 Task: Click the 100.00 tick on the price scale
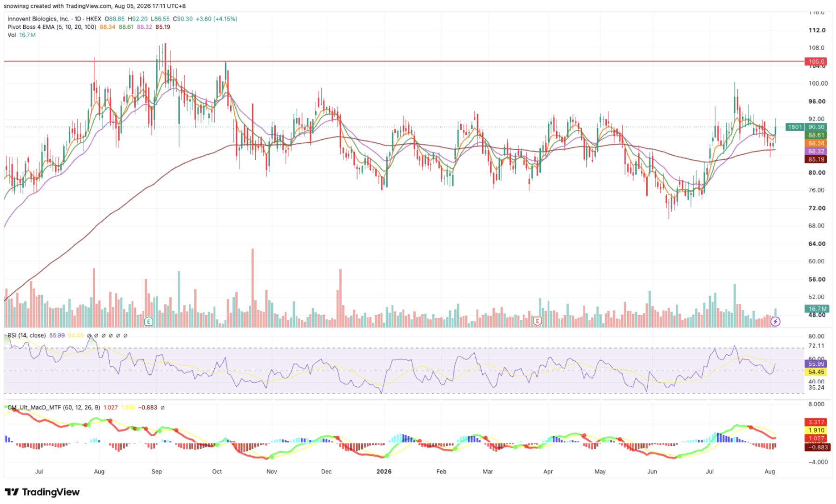click(x=818, y=84)
